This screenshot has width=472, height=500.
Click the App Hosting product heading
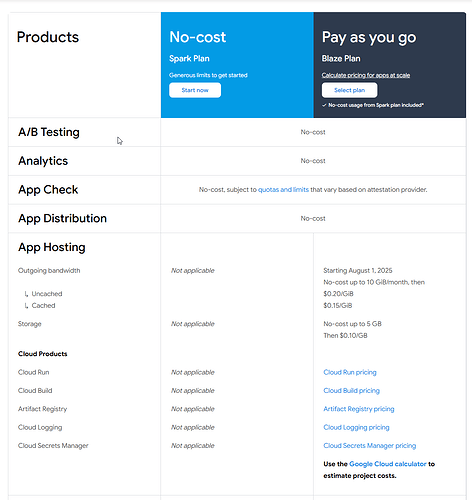(52, 247)
